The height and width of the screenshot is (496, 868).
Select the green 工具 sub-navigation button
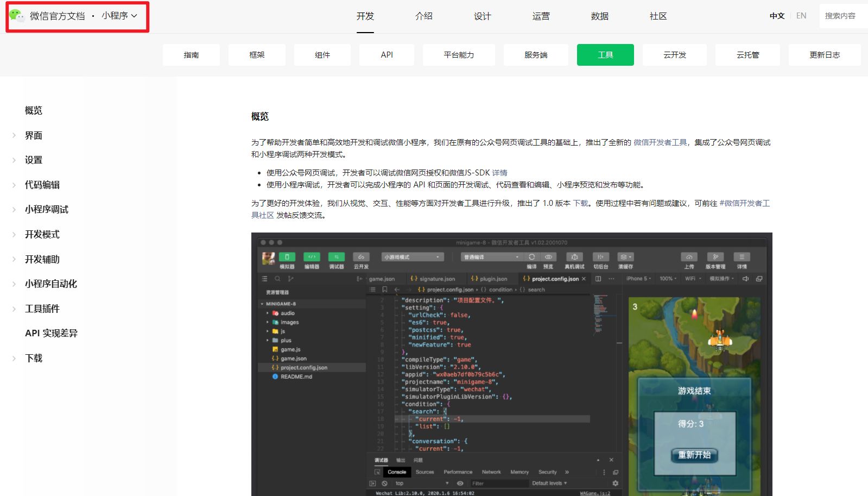tap(605, 55)
